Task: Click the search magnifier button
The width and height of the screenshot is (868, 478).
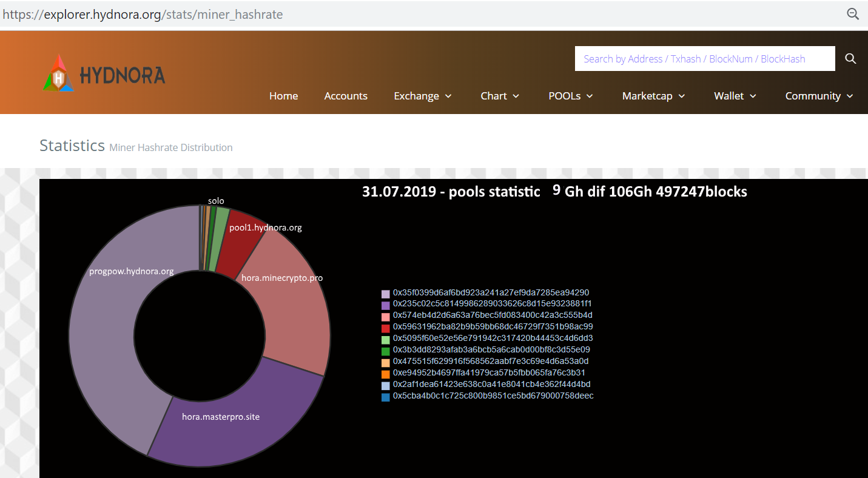Action: tap(850, 59)
